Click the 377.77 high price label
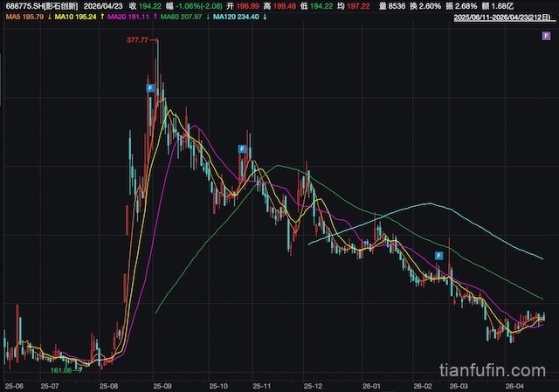The image size is (559, 392). (137, 40)
